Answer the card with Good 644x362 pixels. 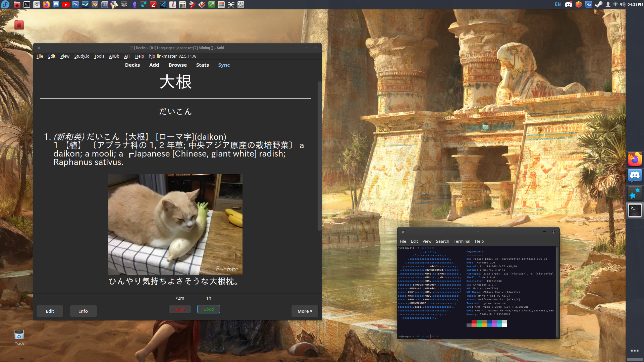[x=208, y=309]
